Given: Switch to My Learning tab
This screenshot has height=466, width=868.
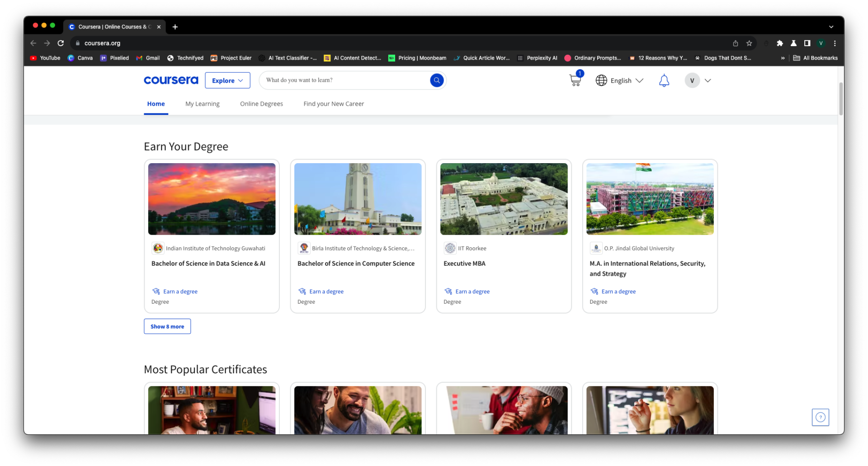Looking at the screenshot, I should [202, 104].
